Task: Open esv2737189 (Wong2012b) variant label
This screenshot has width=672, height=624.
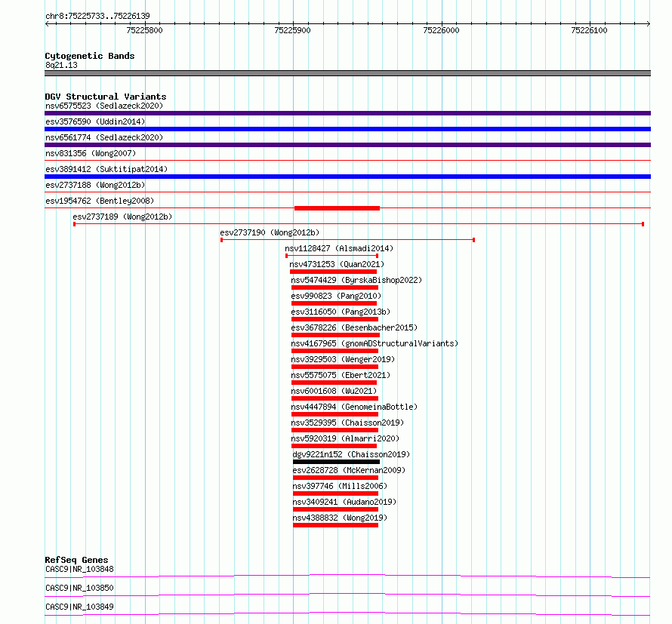Action: click(122, 217)
